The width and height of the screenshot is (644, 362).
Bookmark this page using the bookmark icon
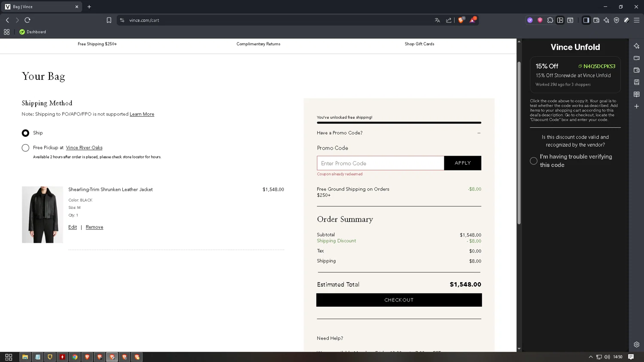109,20
